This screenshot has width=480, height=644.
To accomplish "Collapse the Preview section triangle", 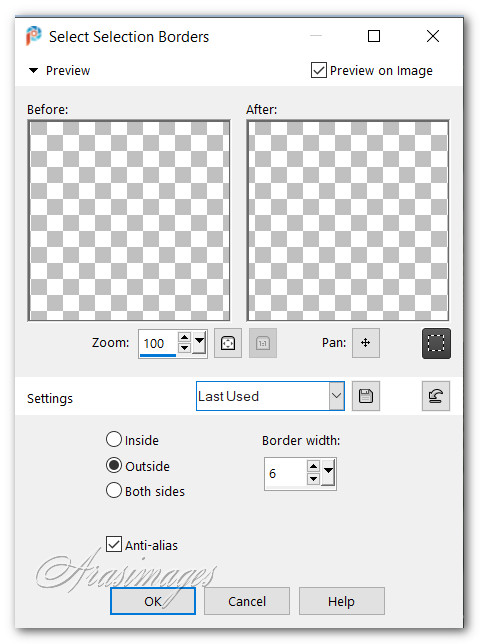I will 33,71.
